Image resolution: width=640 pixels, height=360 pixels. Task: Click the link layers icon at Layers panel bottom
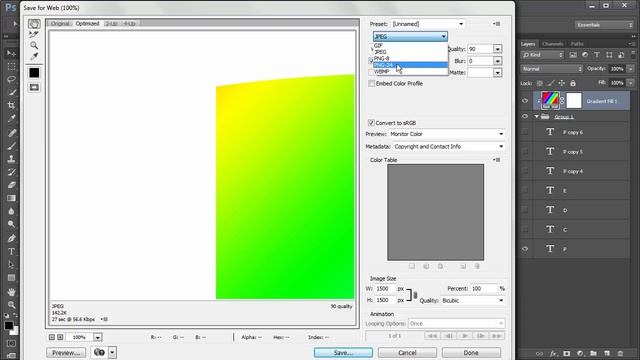coord(540,353)
